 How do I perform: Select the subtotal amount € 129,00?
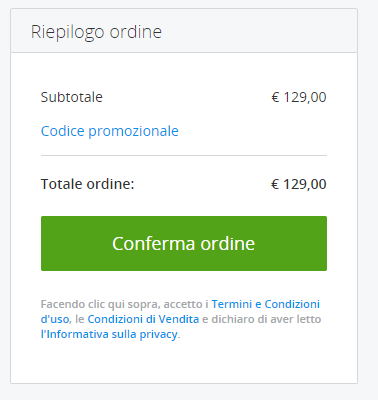299,97
